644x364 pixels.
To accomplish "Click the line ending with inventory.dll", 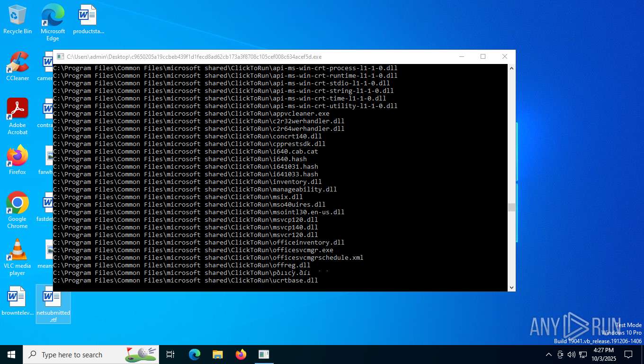I will 188,182.
